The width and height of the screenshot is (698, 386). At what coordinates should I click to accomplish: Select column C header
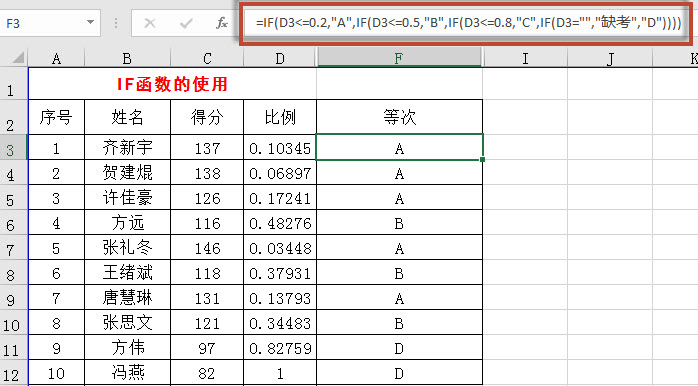point(207,58)
